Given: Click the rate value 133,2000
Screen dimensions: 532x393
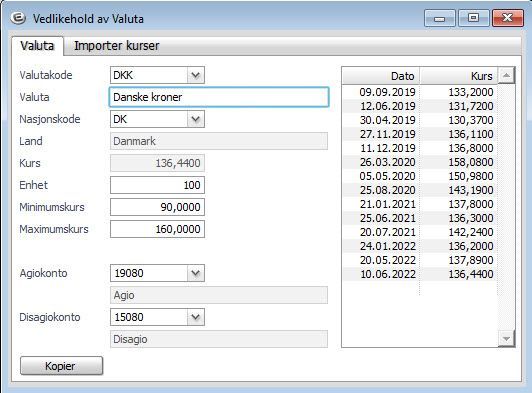Looking at the screenshot, I should 471,92.
